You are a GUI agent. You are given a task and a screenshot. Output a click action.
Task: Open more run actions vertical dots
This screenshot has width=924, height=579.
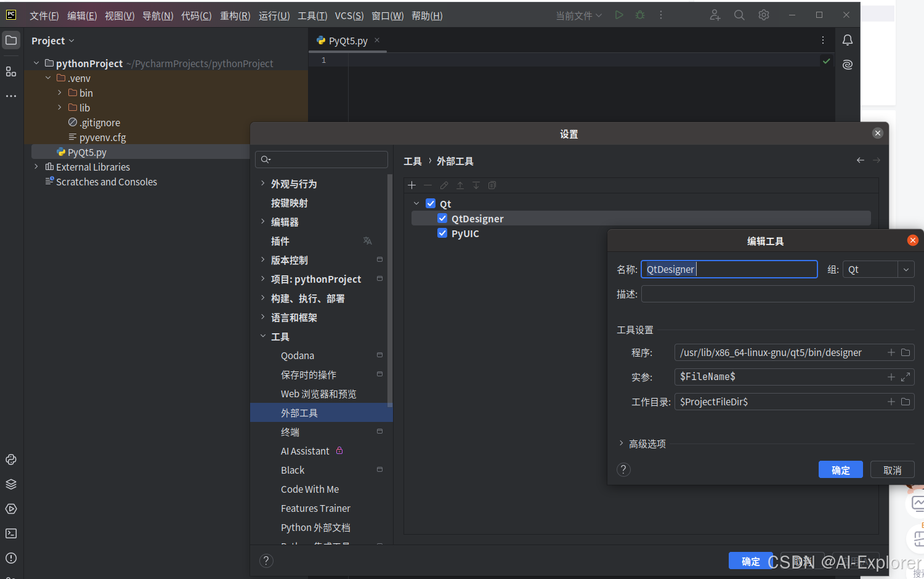click(x=661, y=15)
